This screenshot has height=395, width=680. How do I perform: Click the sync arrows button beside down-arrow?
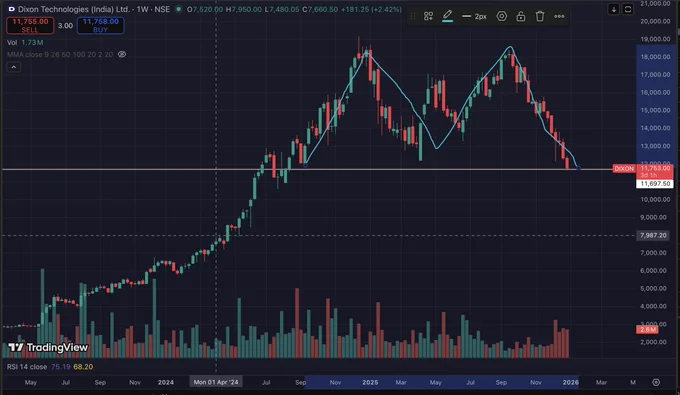click(x=628, y=9)
